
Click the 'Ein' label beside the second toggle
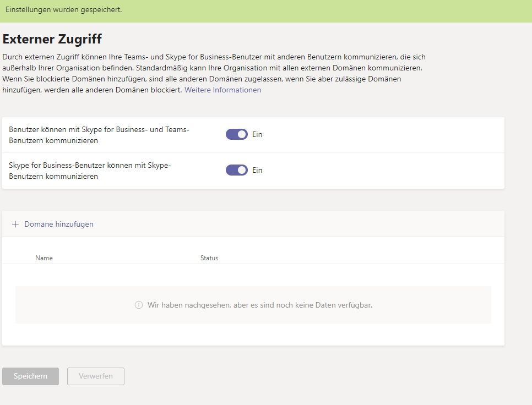pos(257,170)
